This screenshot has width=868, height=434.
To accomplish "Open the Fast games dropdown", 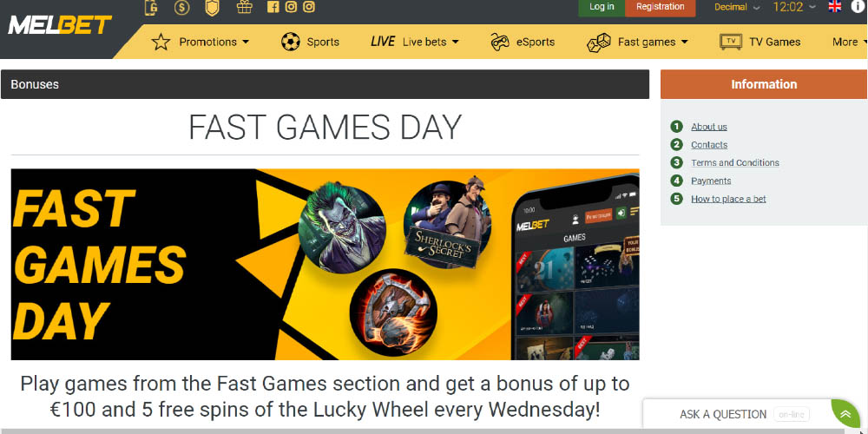I will [637, 42].
